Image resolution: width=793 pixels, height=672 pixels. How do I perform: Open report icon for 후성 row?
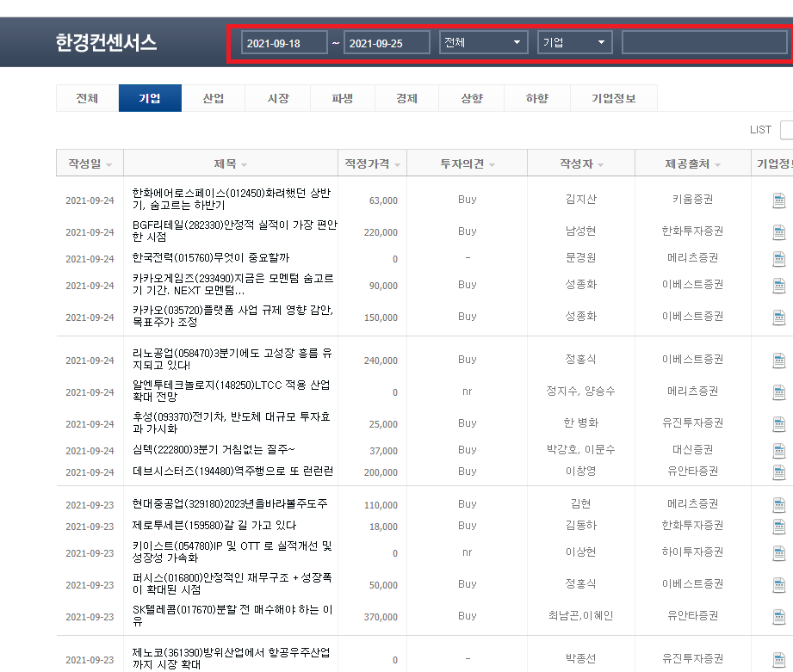[x=779, y=424]
